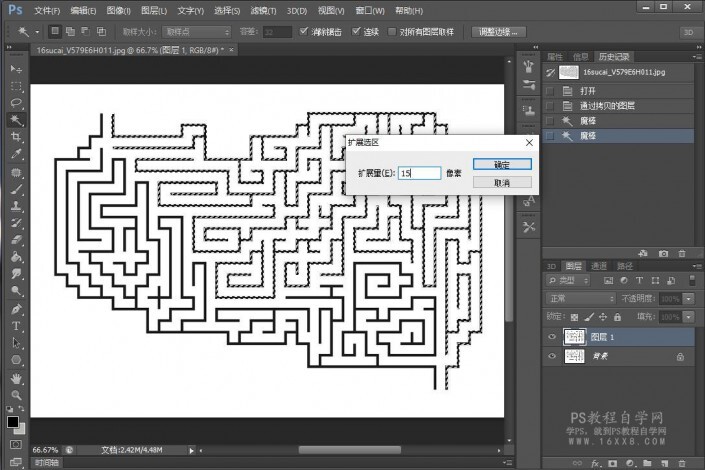
Task: Toggle the 消除锯齿 anti-alias checkbox
Action: coord(303,31)
